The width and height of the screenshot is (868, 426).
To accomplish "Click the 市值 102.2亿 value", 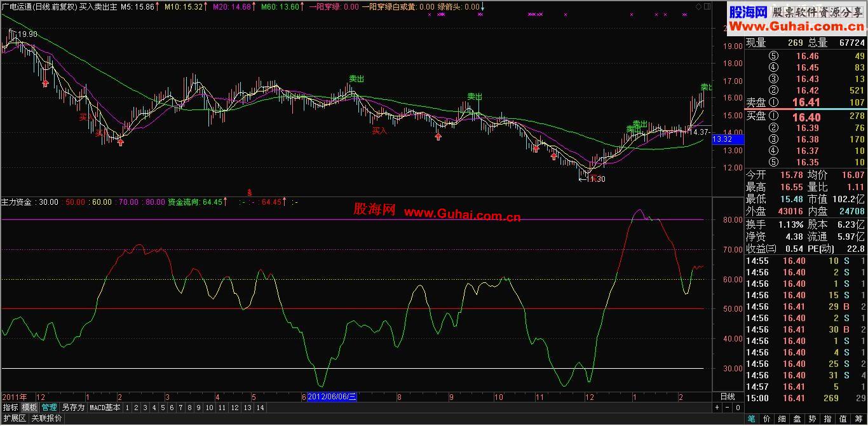I will 850,199.
